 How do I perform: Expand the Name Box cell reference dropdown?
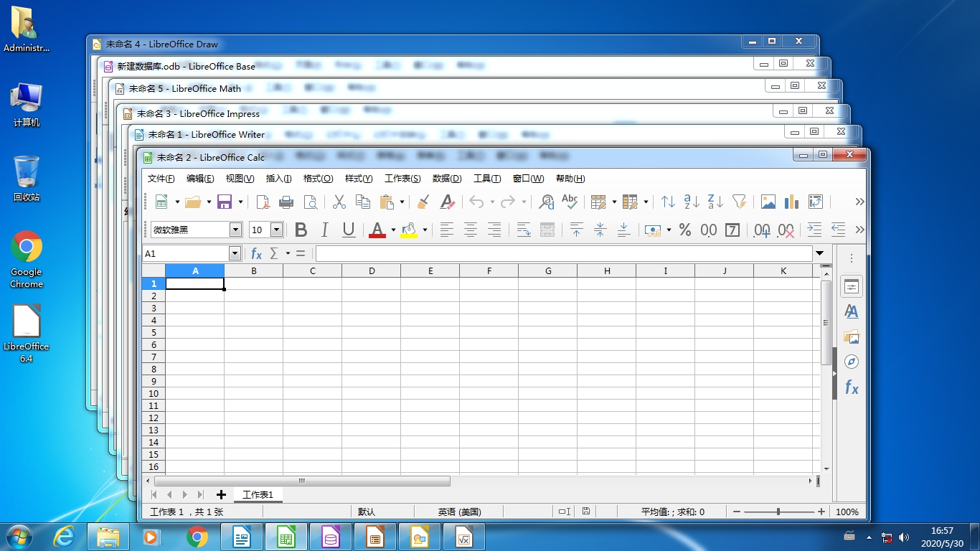tap(235, 254)
